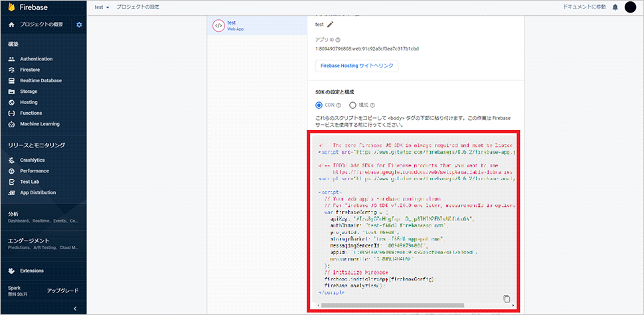Open App Distribution in the sidebar
The width and height of the screenshot is (644, 315).
[38, 193]
